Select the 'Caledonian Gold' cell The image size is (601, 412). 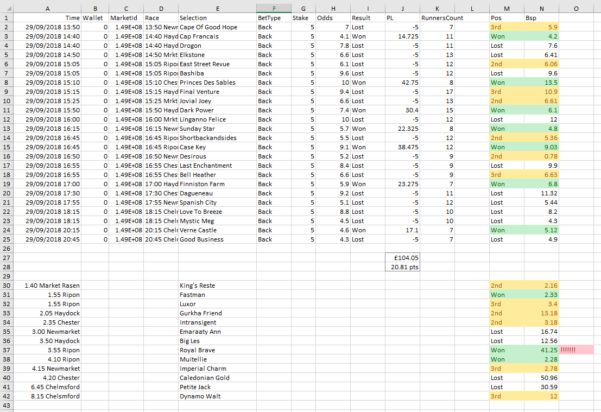217,378
